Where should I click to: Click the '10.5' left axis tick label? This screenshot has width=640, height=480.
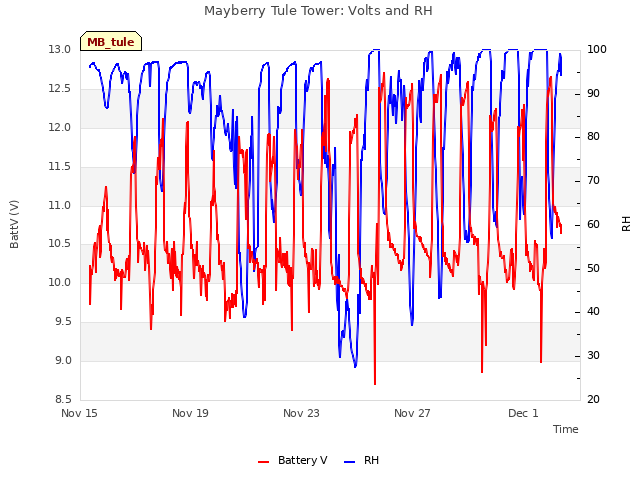[x=60, y=244]
